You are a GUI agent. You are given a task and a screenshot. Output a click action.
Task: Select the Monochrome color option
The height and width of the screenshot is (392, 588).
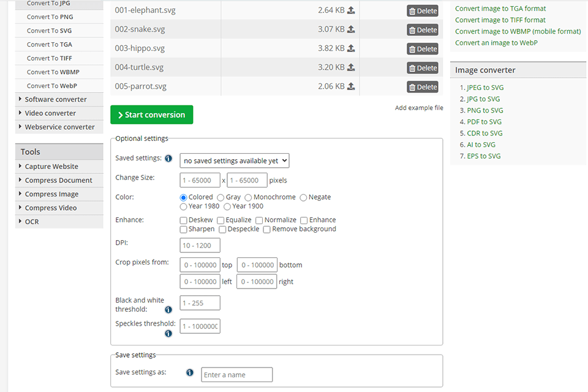pyautogui.click(x=248, y=197)
